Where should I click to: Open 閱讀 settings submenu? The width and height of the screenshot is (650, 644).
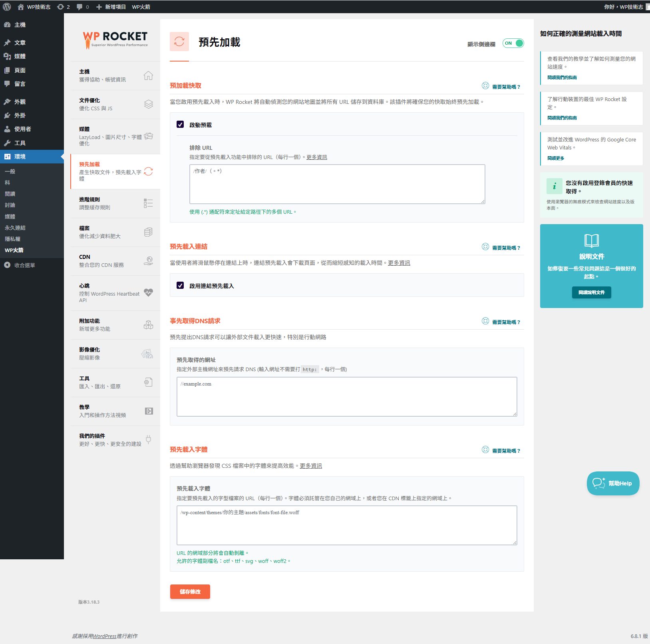click(10, 194)
